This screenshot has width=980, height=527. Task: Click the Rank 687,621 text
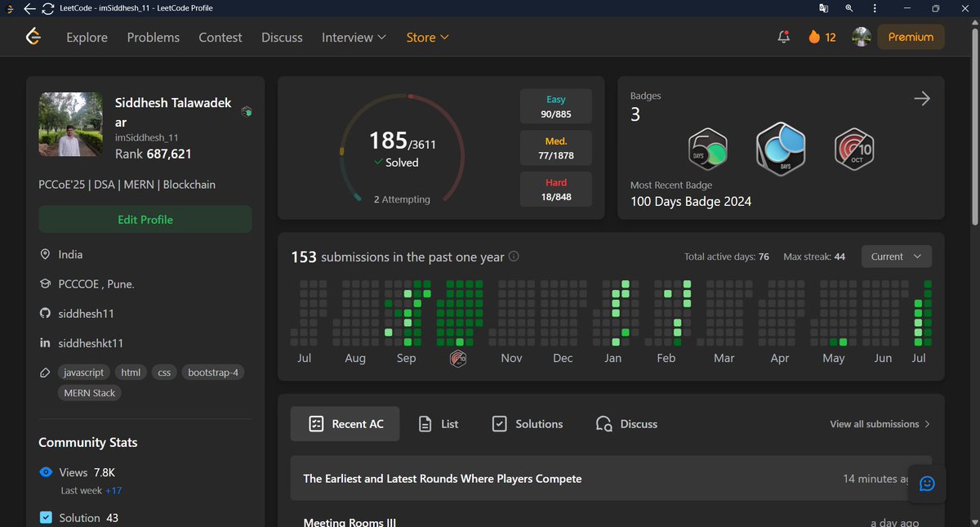pos(153,154)
